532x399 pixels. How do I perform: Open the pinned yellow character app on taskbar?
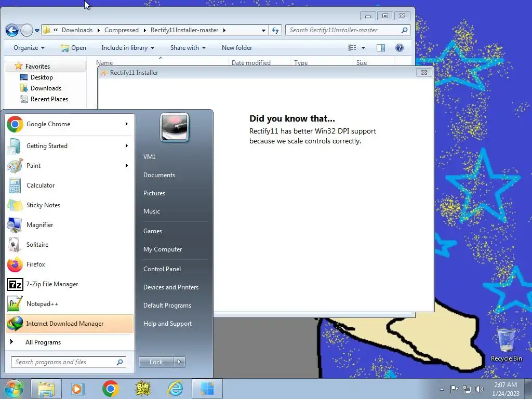pos(143,389)
